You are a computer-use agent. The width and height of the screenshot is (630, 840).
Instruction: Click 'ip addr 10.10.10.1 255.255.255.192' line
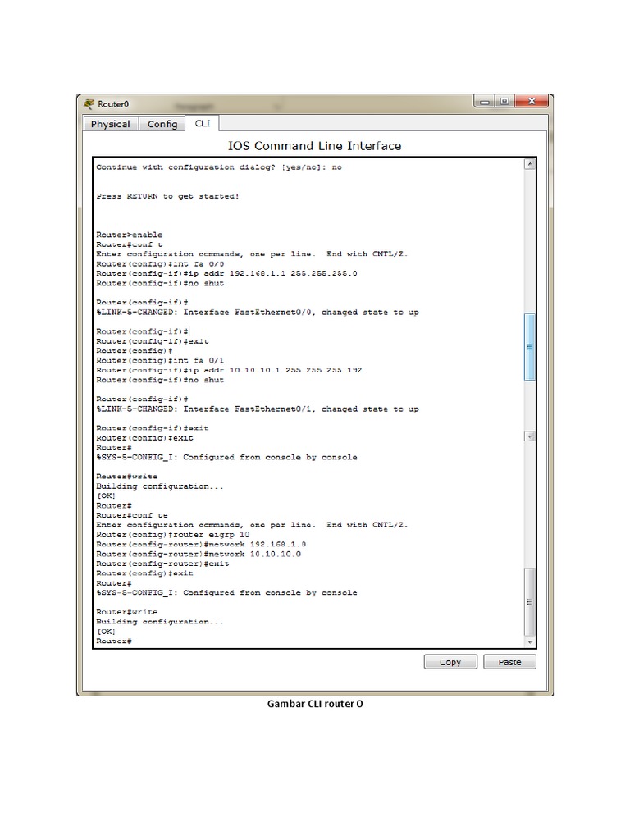click(x=230, y=370)
